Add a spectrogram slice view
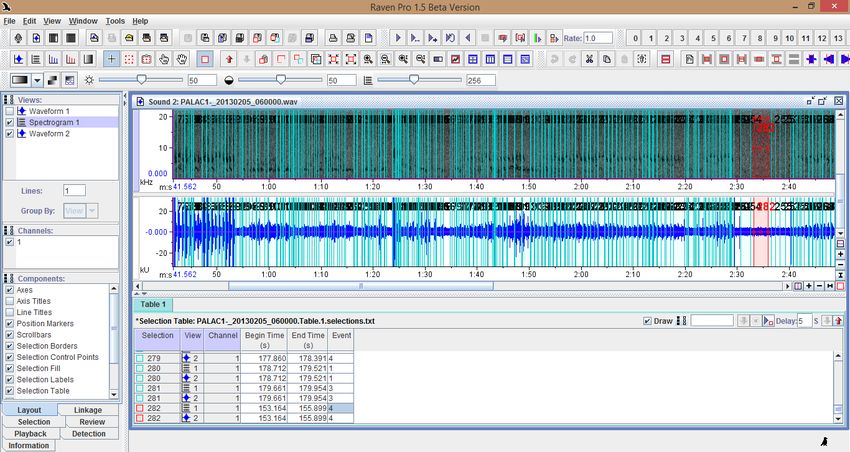Screen dimensions: 850x452 pos(53,59)
